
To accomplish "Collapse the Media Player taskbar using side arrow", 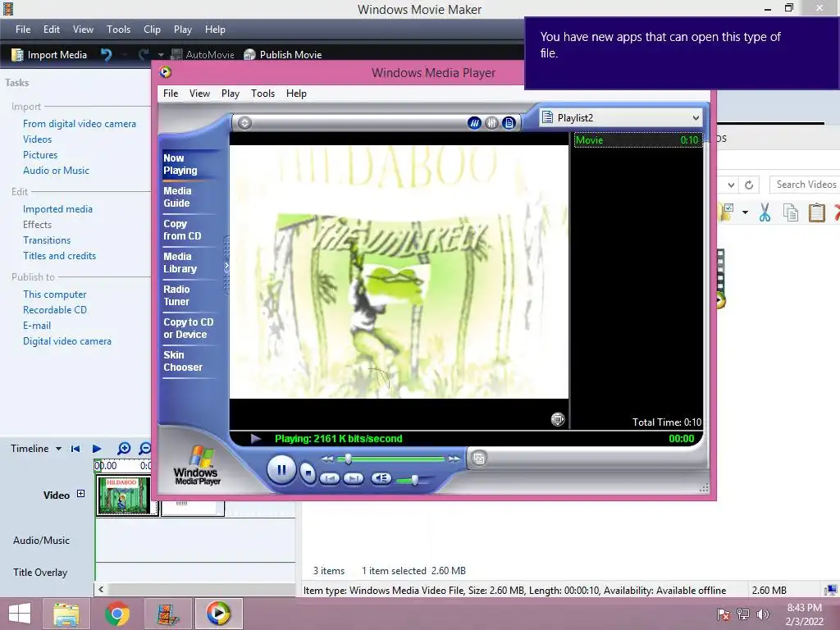I will (226, 265).
